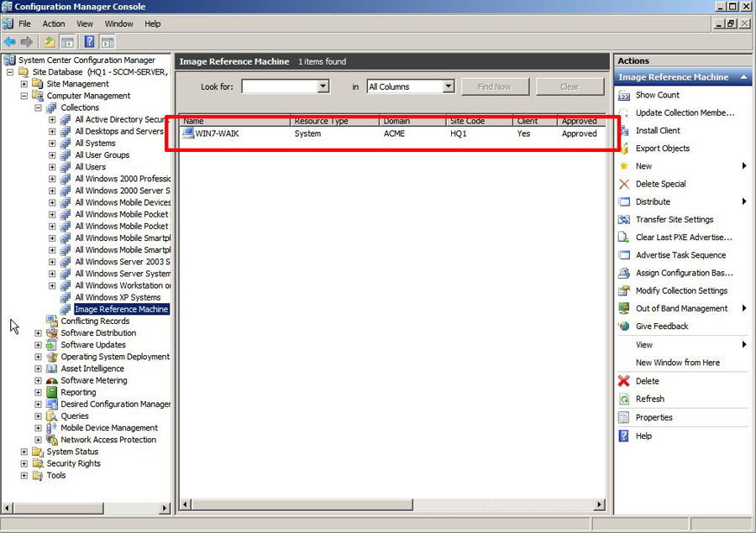The width and height of the screenshot is (756, 533).
Task: Select the All User Groups collection
Action: 102,155
